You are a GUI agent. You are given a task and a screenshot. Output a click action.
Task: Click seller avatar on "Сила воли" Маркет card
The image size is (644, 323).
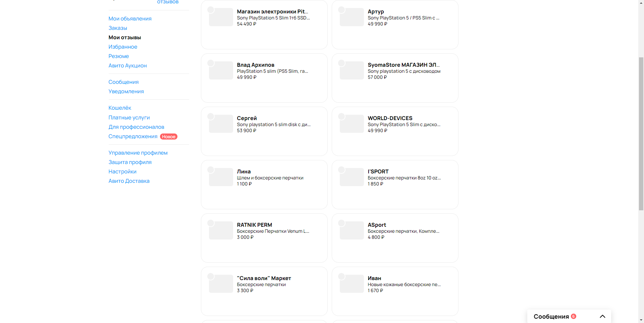pos(211,276)
